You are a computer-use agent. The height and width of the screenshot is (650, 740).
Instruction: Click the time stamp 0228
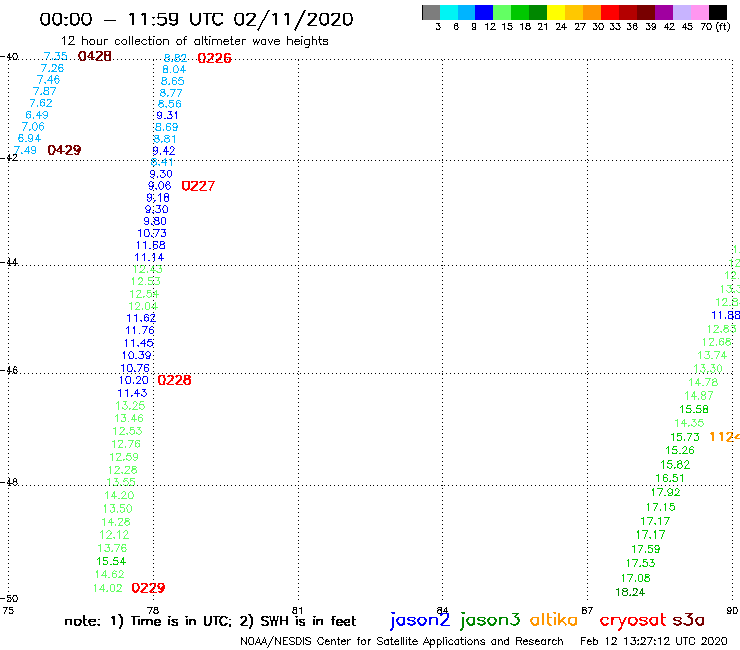(175, 380)
